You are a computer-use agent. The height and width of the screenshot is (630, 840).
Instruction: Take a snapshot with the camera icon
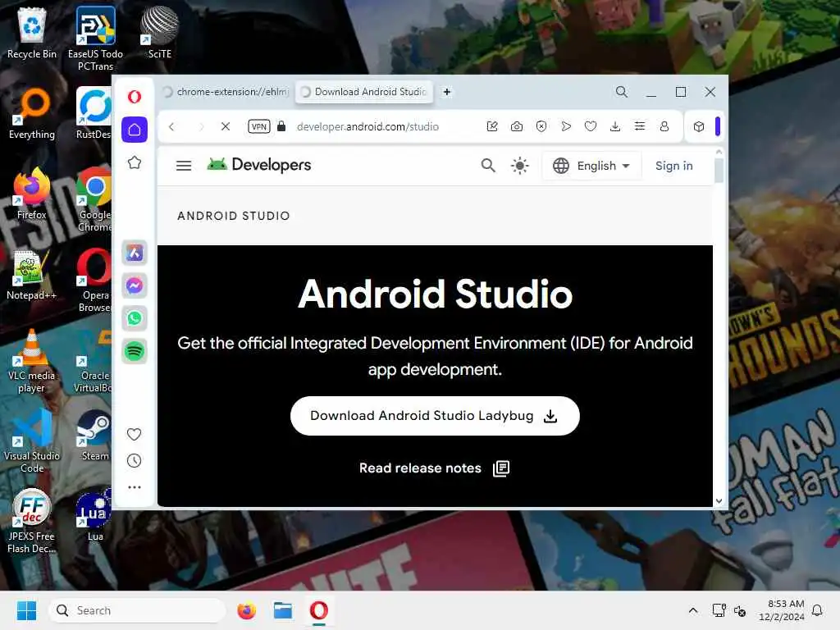point(517,126)
